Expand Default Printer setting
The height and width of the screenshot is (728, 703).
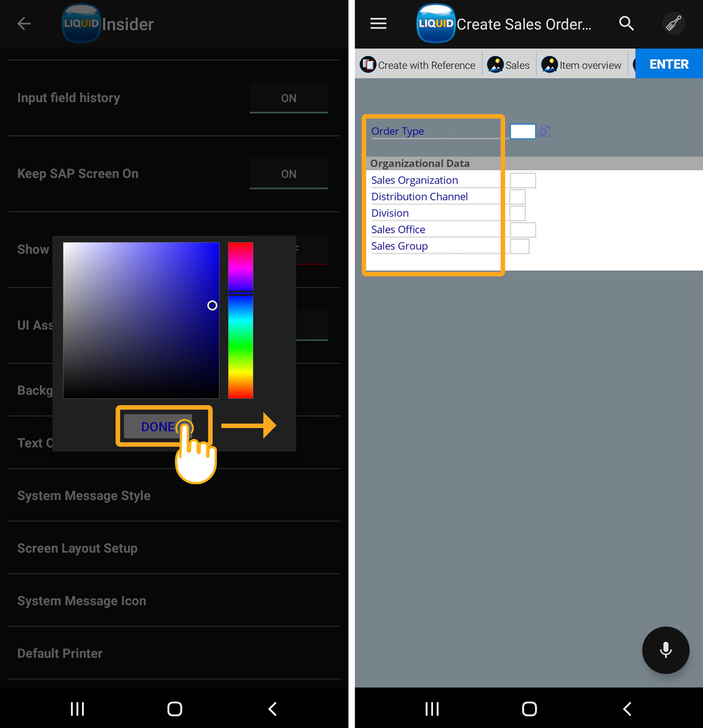click(x=60, y=654)
